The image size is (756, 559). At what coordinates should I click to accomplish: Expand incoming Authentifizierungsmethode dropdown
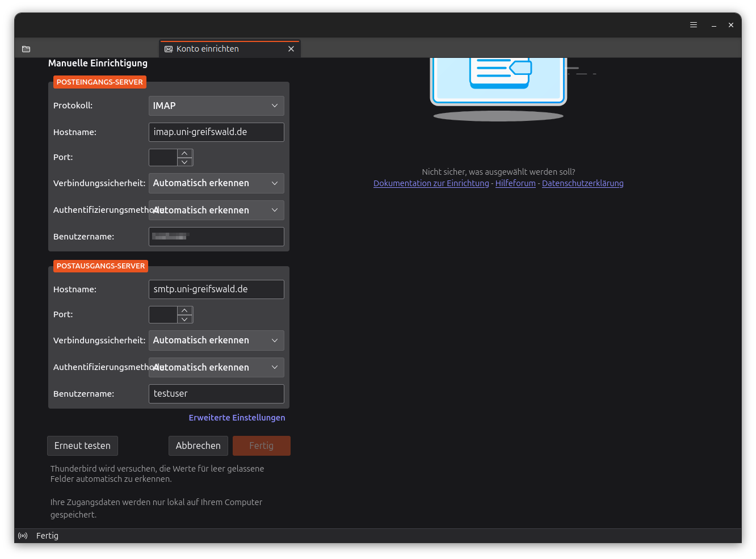pos(216,210)
